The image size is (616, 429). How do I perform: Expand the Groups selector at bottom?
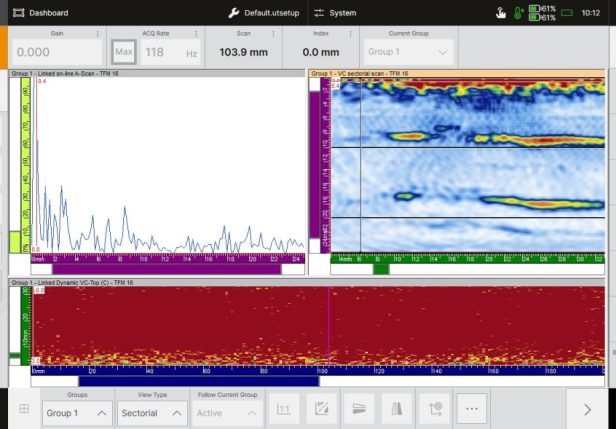(x=76, y=412)
